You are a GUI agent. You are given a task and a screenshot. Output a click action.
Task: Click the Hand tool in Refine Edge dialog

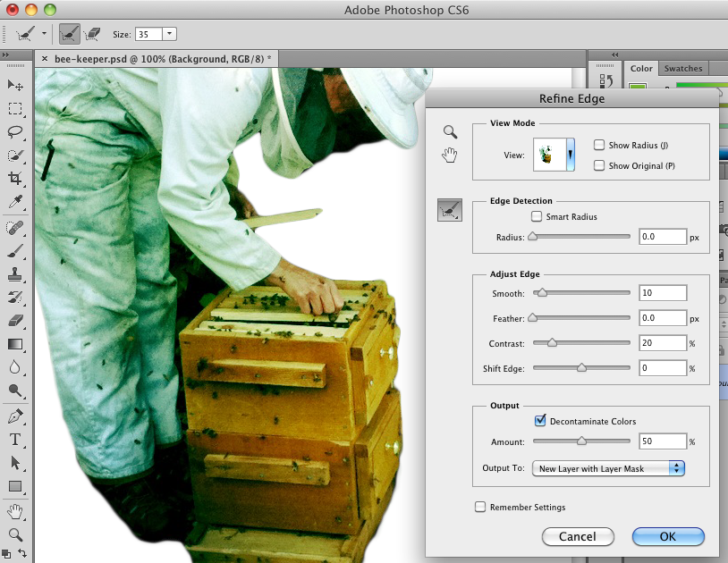tap(451, 155)
